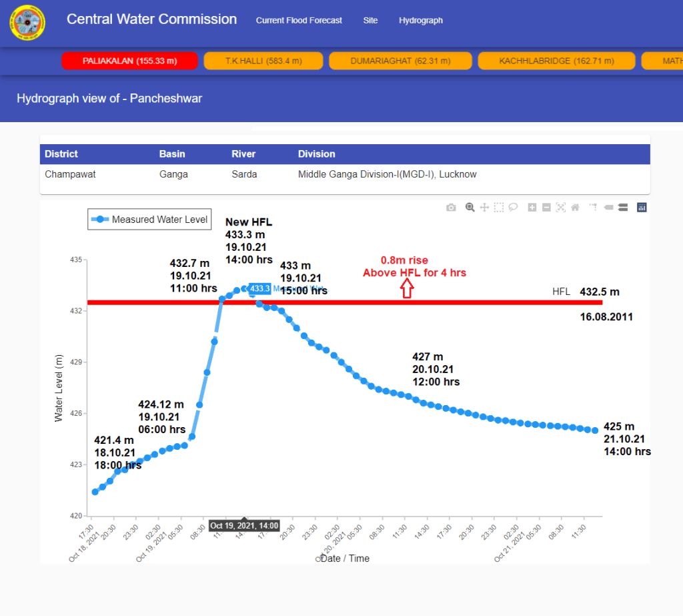Select the Pan tool in chart toolbar

485,208
